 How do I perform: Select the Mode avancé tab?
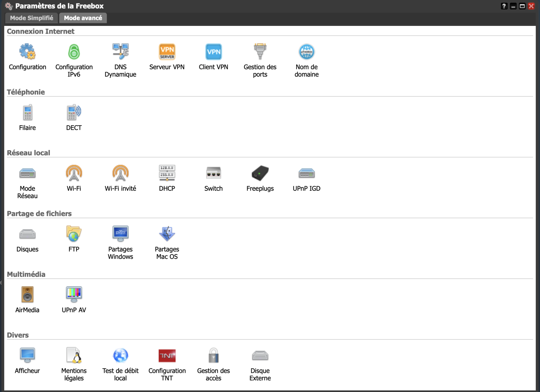point(83,18)
